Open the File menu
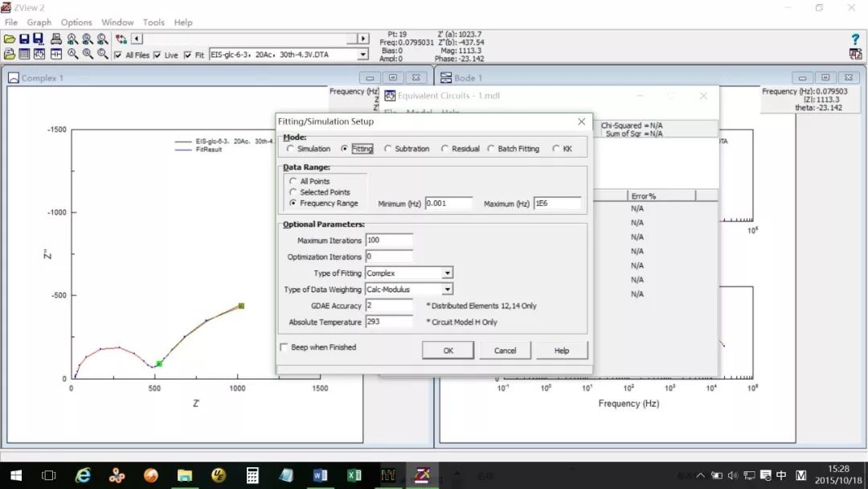This screenshot has width=868, height=489. coord(11,23)
